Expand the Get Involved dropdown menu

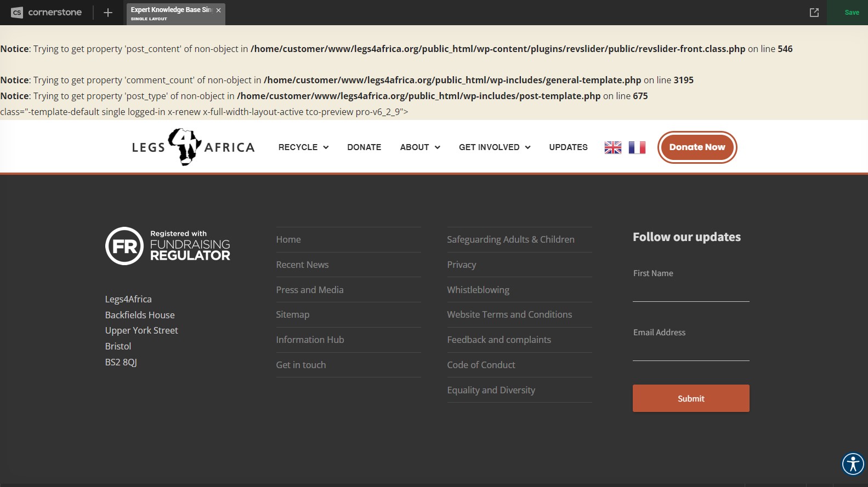[x=495, y=147]
